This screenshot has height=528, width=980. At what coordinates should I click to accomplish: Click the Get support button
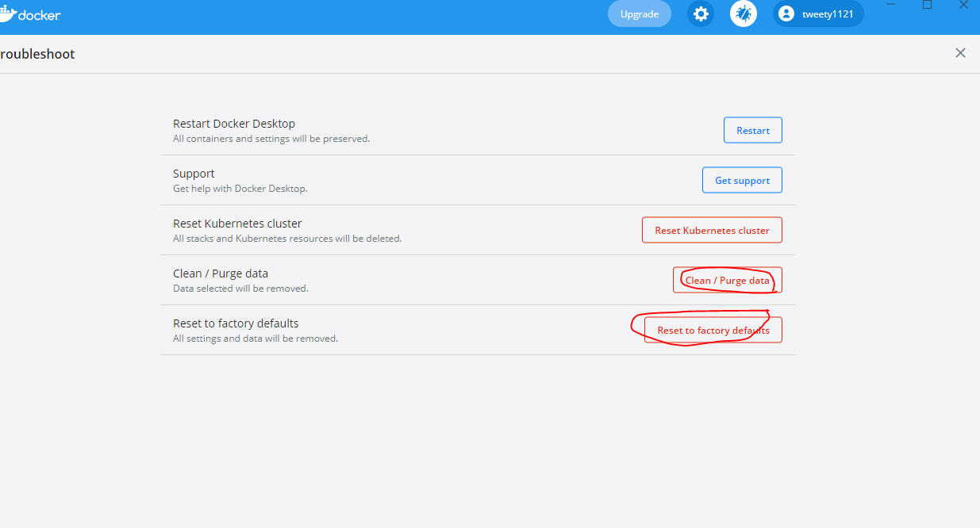pos(742,180)
